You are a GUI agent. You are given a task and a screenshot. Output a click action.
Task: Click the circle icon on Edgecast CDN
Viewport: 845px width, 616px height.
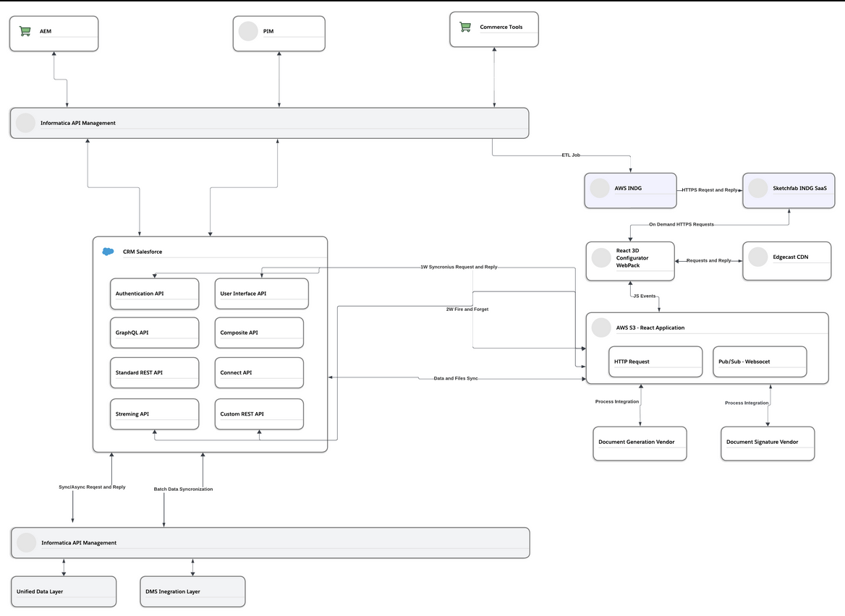point(757,257)
